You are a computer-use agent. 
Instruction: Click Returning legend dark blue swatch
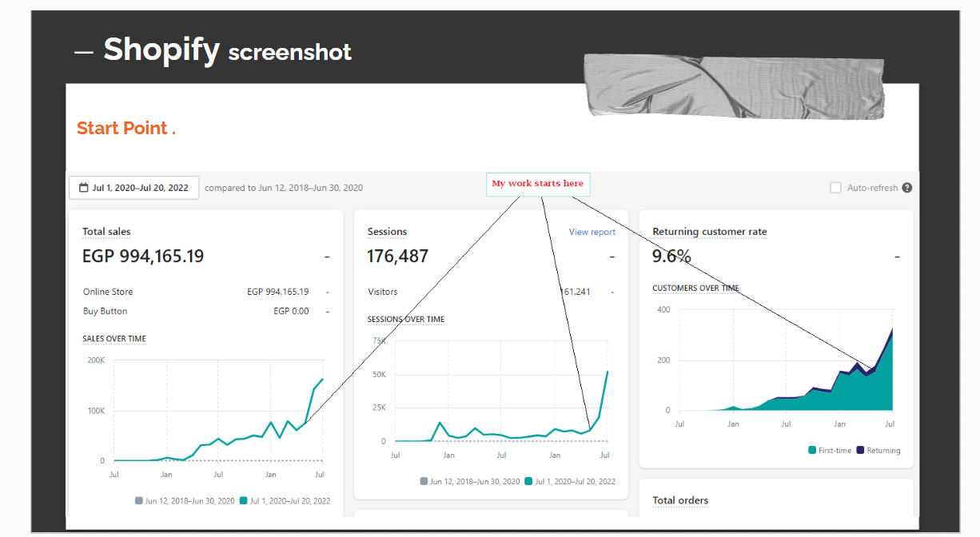tap(860, 450)
